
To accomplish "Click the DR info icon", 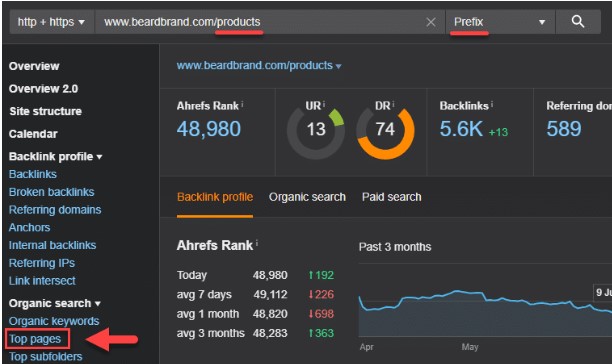I will [393, 104].
